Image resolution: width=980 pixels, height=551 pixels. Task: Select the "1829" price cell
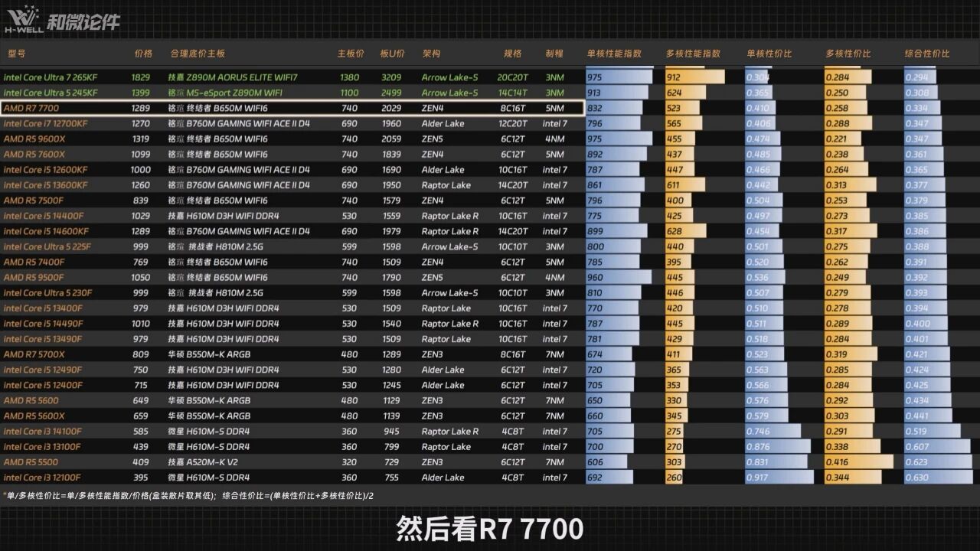tap(141, 77)
